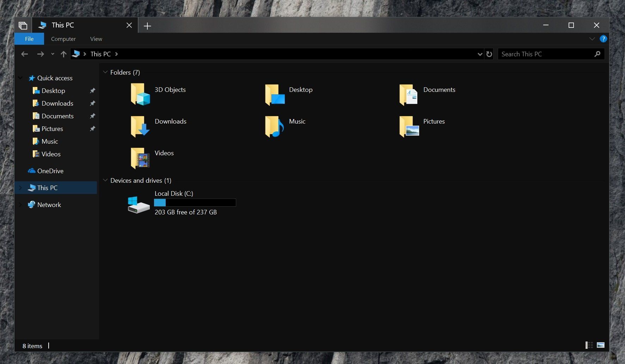Viewport: 625px width, 364px height.
Task: Unpin Pictures from Quick access
Action: coord(92,128)
